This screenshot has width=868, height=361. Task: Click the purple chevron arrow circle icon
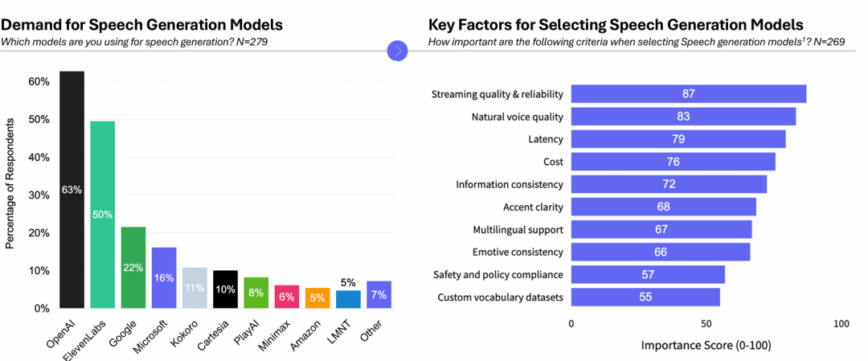pos(398,51)
